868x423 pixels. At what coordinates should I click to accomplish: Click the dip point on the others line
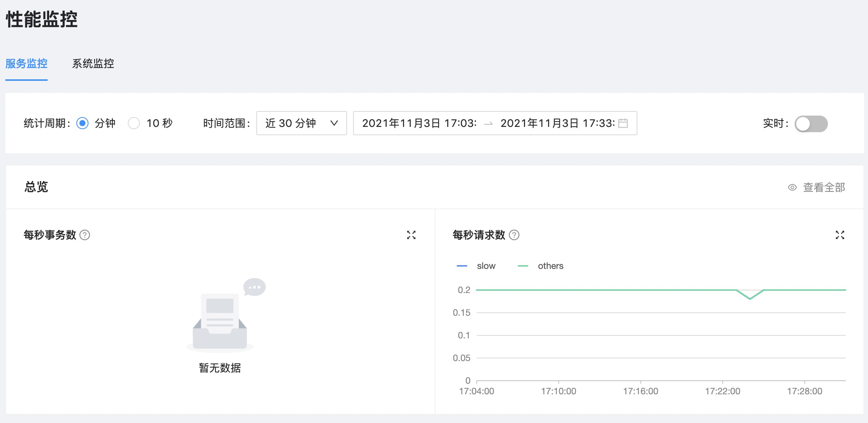click(750, 299)
